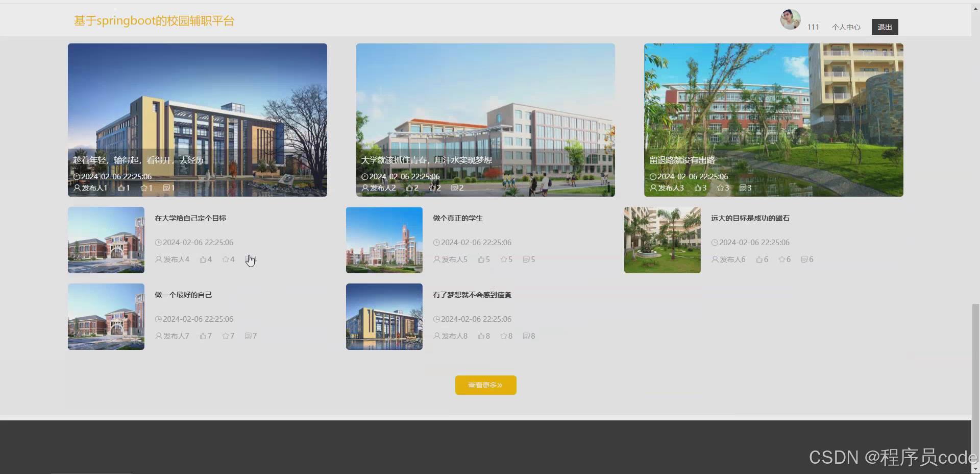The width and height of the screenshot is (980, 474).
Task: Click the comment icon on 发布人3 card
Action: [743, 188]
